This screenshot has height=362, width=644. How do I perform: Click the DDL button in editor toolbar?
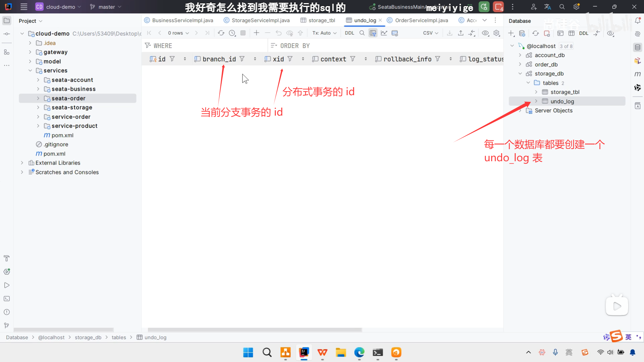pos(349,33)
